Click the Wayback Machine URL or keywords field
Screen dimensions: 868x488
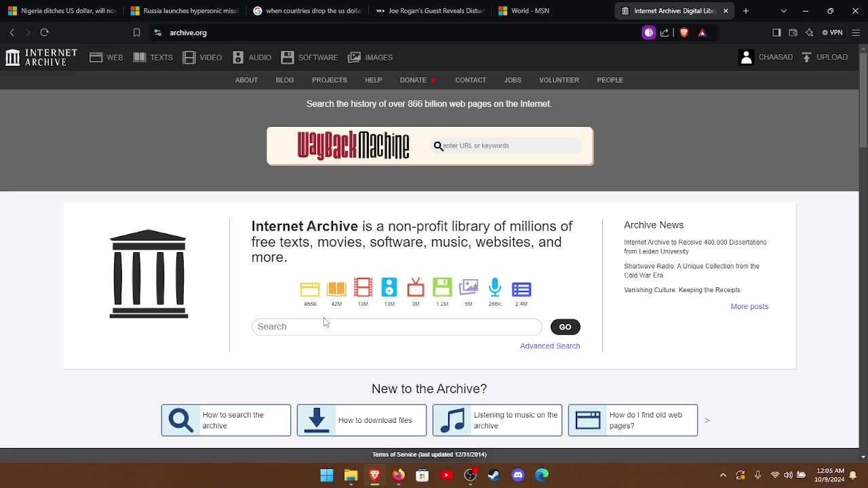(507, 146)
